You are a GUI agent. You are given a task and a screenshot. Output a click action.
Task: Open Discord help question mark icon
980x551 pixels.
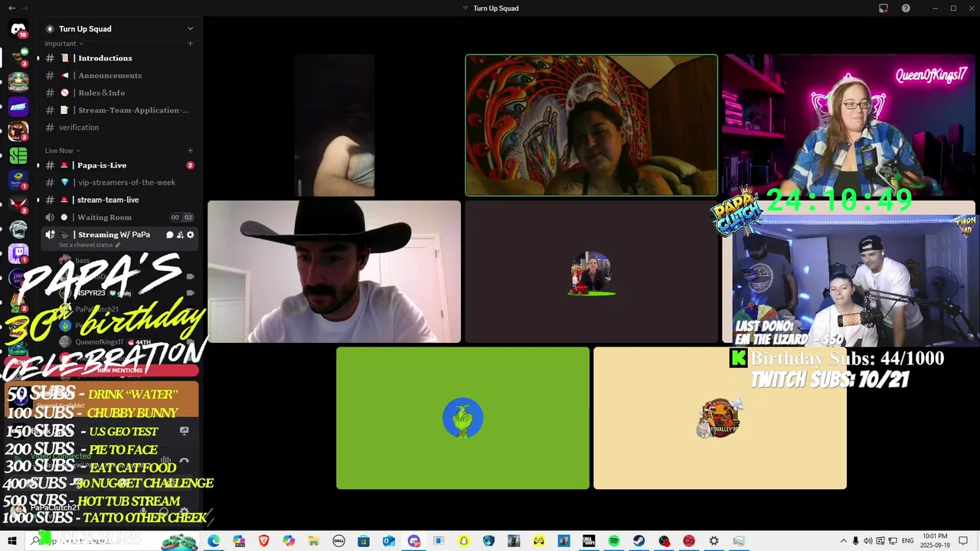tap(906, 8)
